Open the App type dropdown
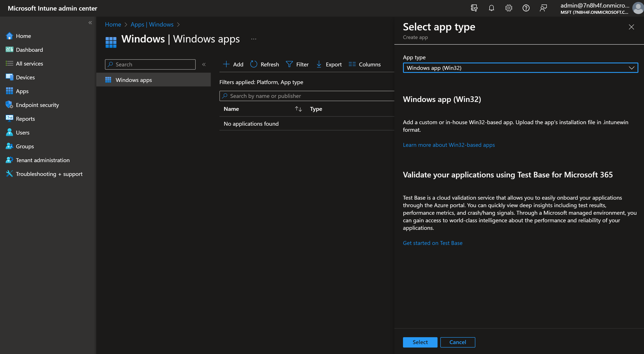This screenshot has height=354, width=644. [520, 67]
